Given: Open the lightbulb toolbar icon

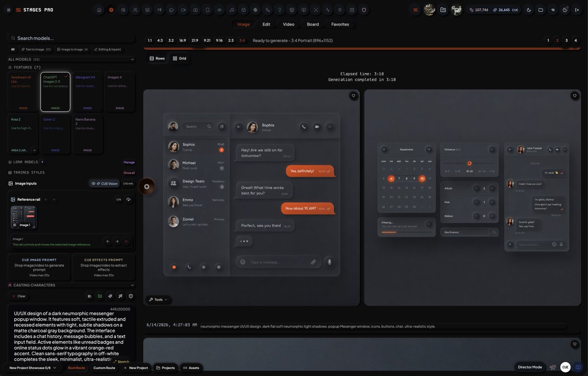Looking at the screenshot, I should (x=280, y=10).
